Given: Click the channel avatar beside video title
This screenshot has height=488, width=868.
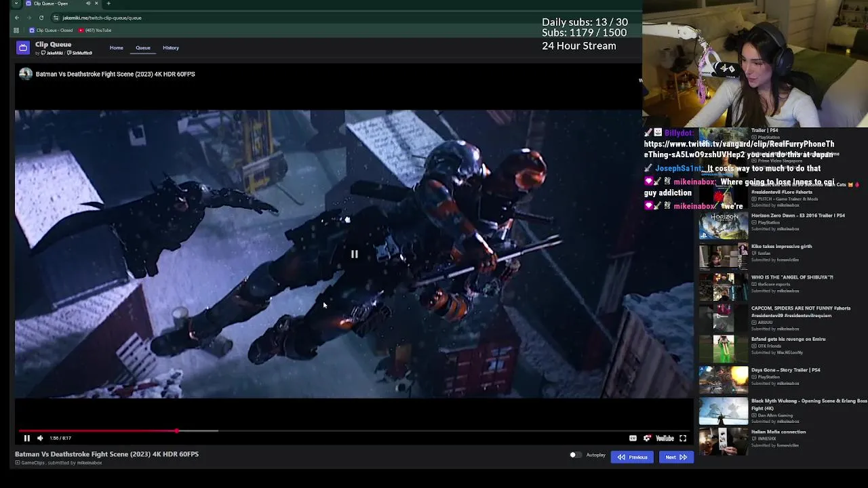Looking at the screenshot, I should [x=26, y=74].
